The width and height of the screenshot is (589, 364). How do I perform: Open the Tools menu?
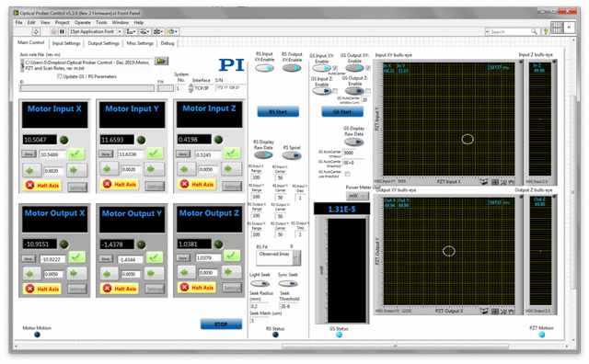click(x=101, y=22)
